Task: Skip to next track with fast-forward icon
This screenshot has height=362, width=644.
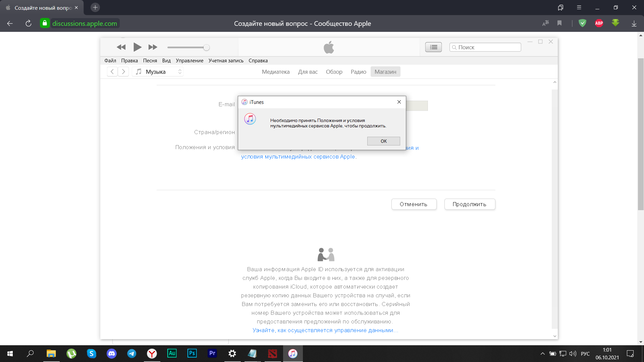Action: 153,47
